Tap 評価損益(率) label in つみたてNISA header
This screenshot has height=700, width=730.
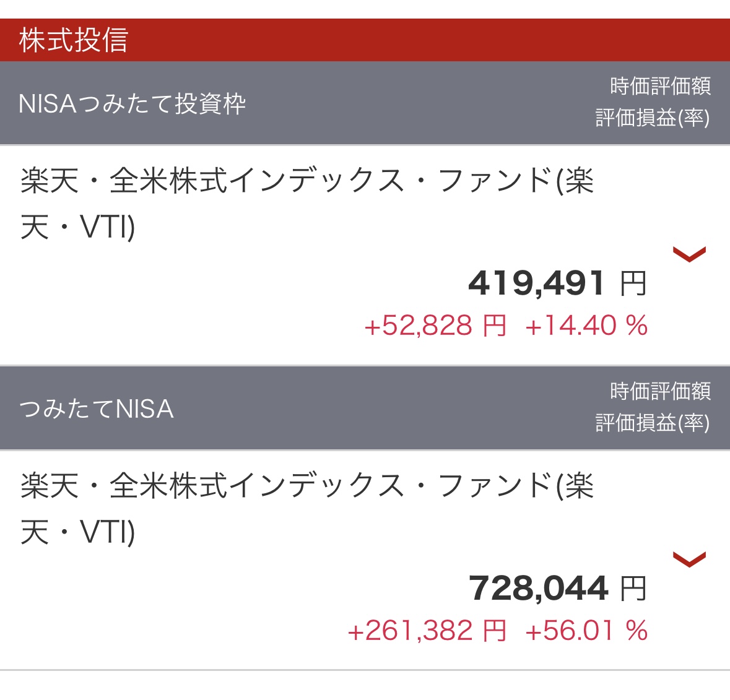tap(653, 423)
